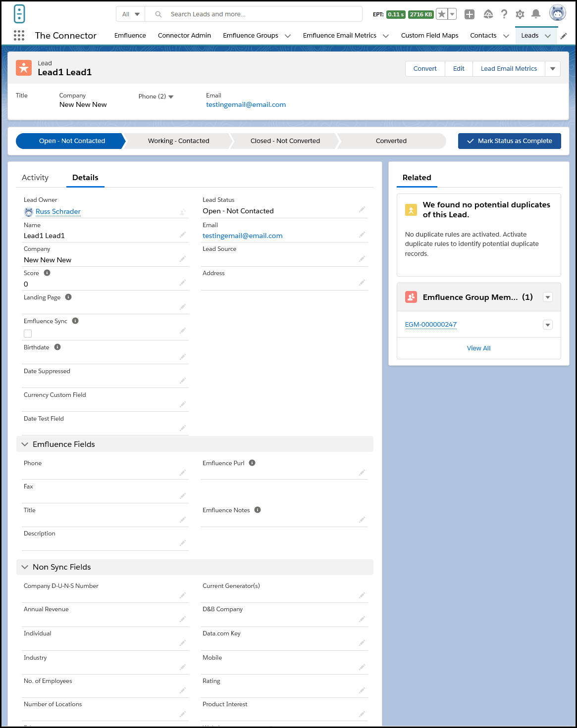Toggle the Emfluence Sync checkbox
Screen dimensions: 577x728
[x=28, y=334]
